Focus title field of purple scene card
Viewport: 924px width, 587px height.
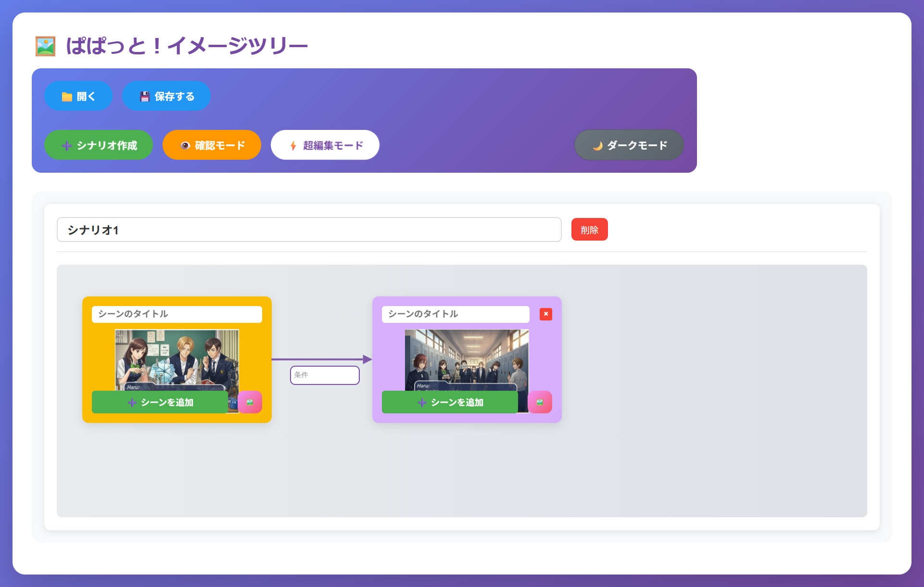[x=455, y=314]
